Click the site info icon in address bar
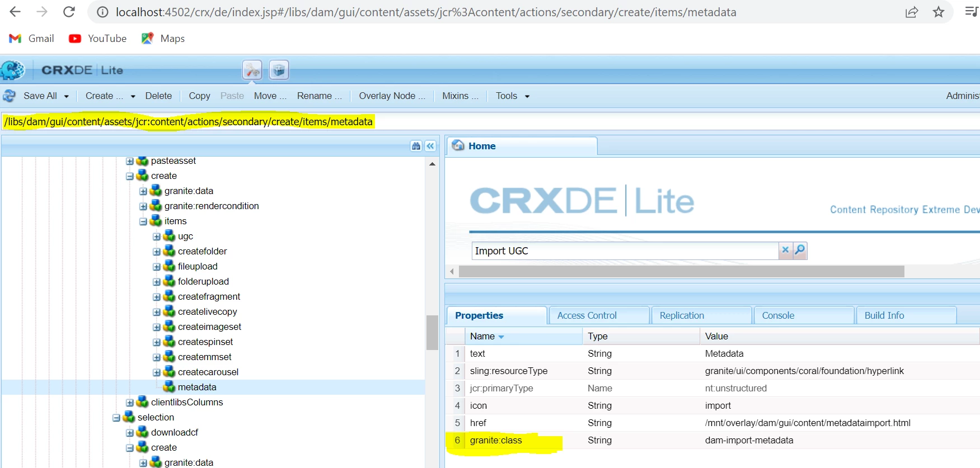The image size is (980, 468). (x=102, y=12)
